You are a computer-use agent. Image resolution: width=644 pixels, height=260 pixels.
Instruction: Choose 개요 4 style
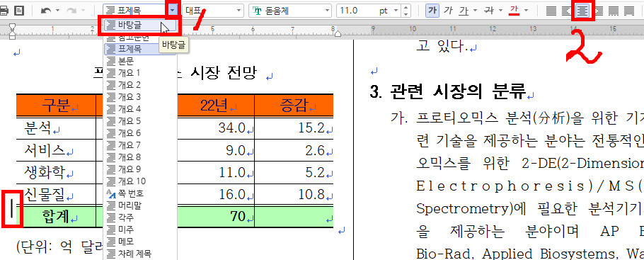139,109
